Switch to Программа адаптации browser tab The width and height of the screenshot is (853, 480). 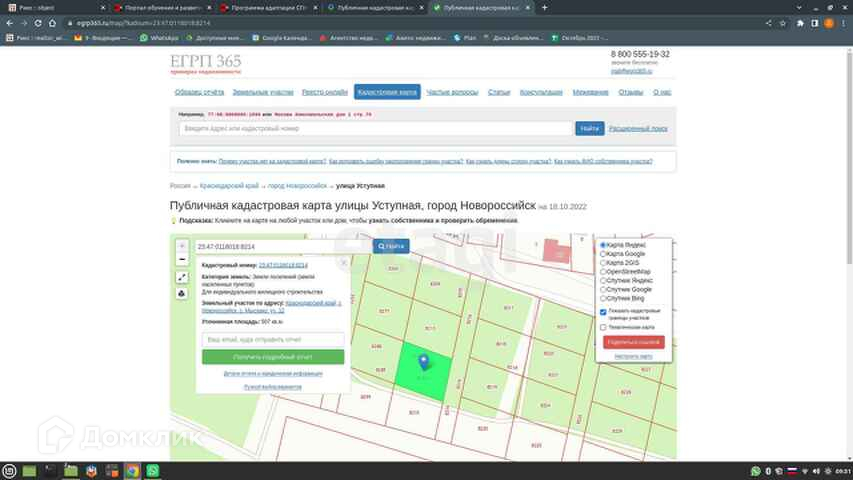click(x=269, y=8)
